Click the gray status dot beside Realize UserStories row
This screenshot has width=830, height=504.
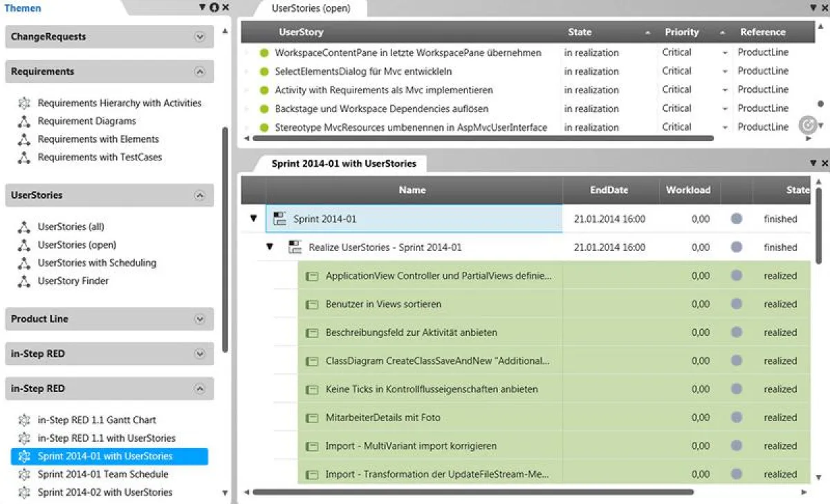(737, 247)
